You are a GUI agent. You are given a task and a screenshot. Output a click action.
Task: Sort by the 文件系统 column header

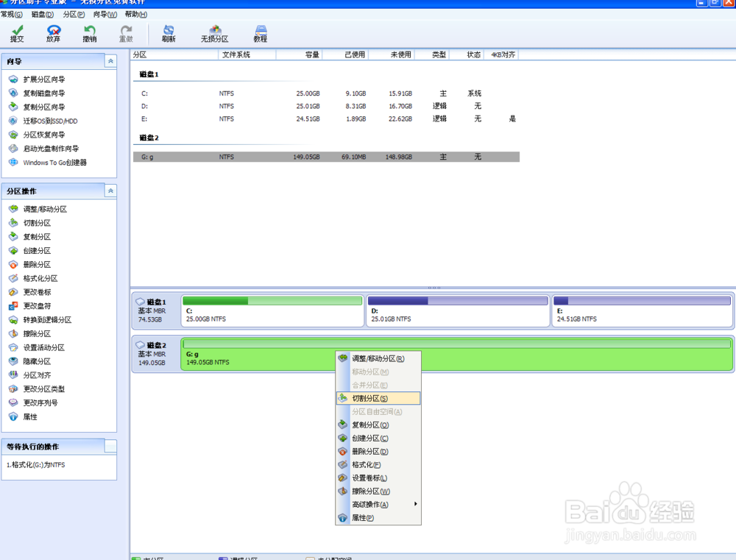click(x=247, y=54)
